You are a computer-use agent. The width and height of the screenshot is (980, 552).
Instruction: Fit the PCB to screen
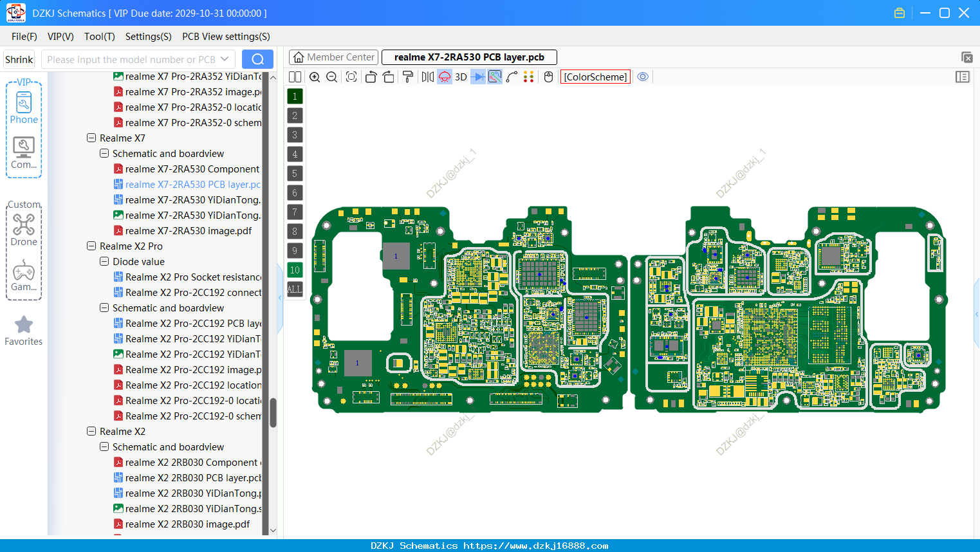point(351,77)
